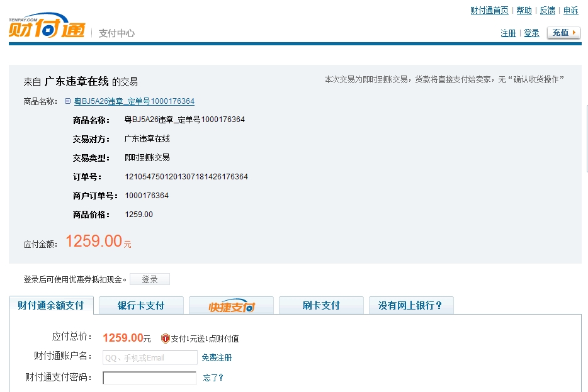Open the 帮助 help link
This screenshot has width=588, height=392.
(524, 11)
